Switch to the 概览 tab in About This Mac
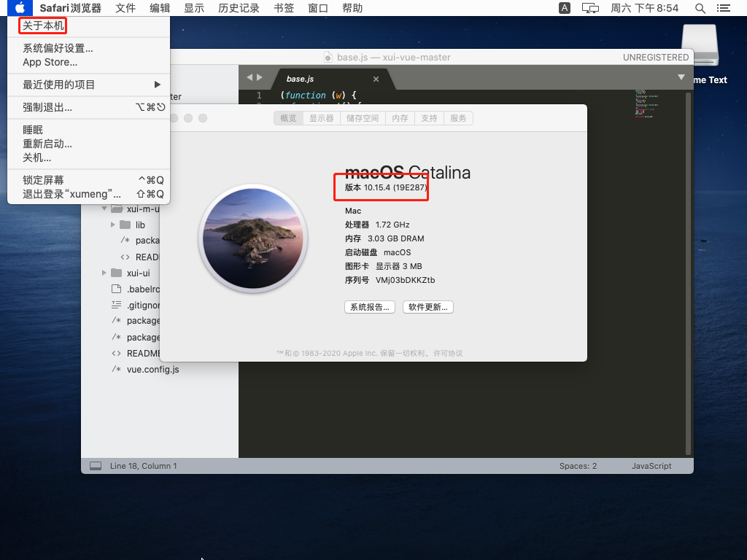 (x=288, y=118)
